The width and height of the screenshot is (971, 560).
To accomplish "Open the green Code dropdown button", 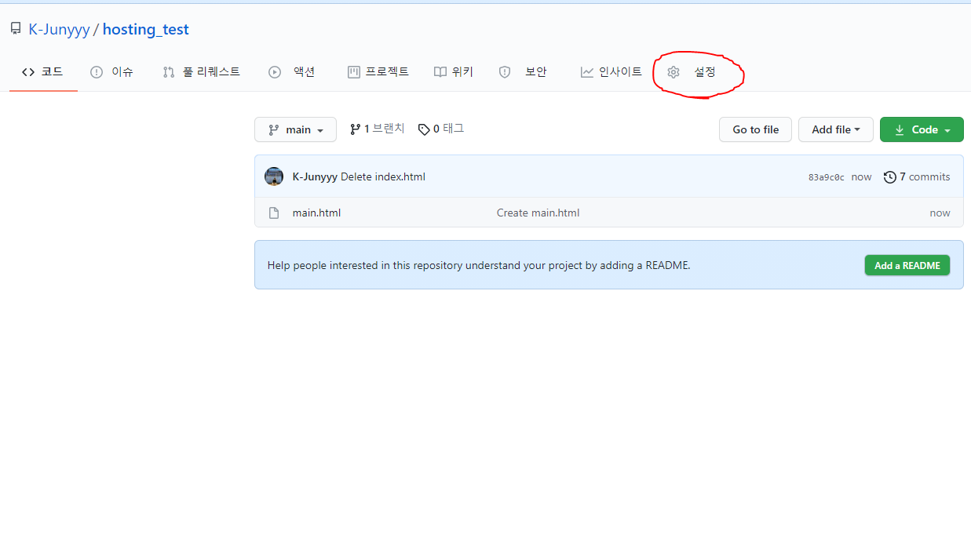I will 922,129.
